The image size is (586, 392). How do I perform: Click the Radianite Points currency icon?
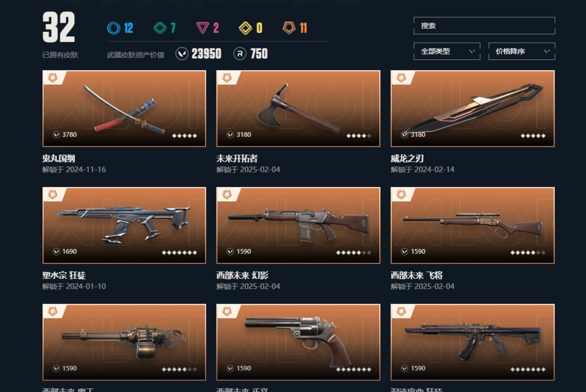pos(240,54)
